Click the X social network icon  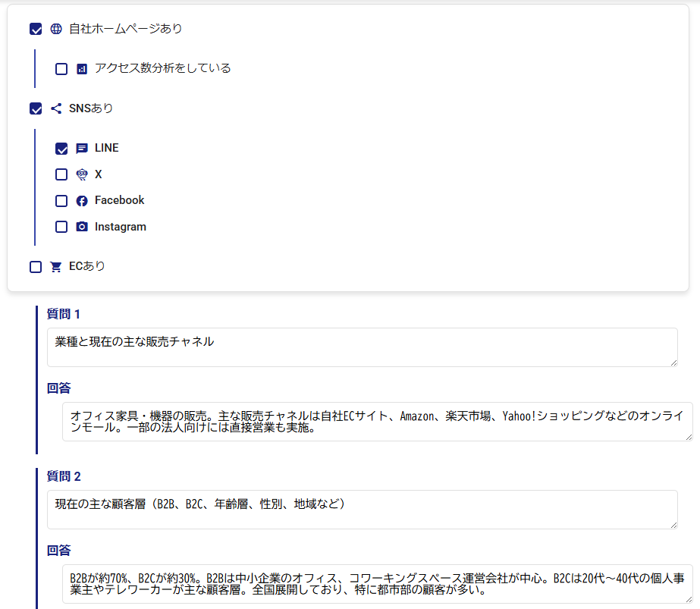[82, 174]
